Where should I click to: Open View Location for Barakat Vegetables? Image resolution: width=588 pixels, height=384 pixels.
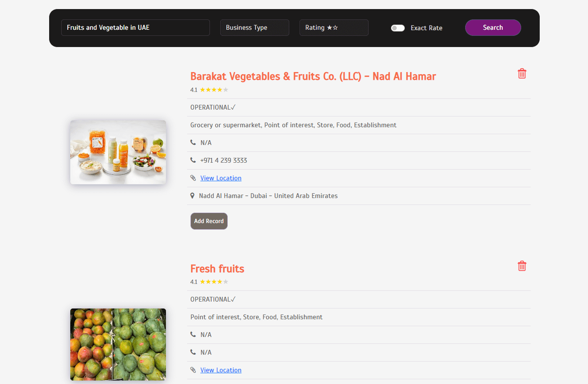tap(221, 178)
